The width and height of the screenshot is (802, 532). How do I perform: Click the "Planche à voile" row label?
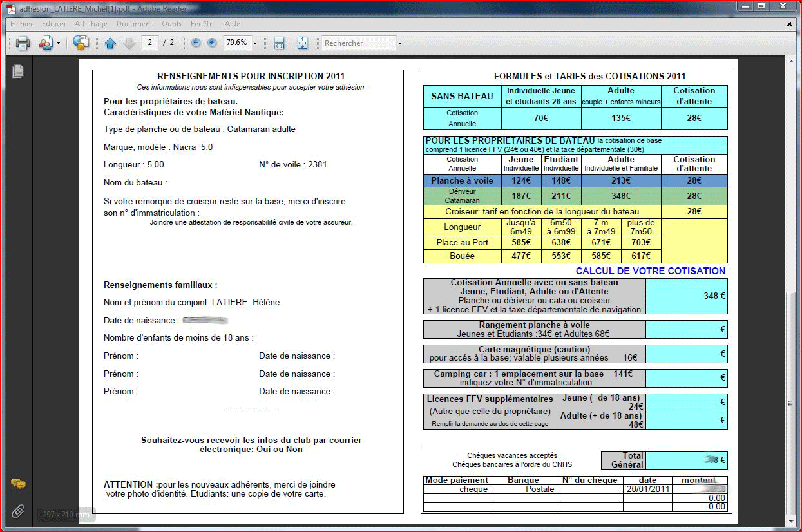pyautogui.click(x=462, y=180)
